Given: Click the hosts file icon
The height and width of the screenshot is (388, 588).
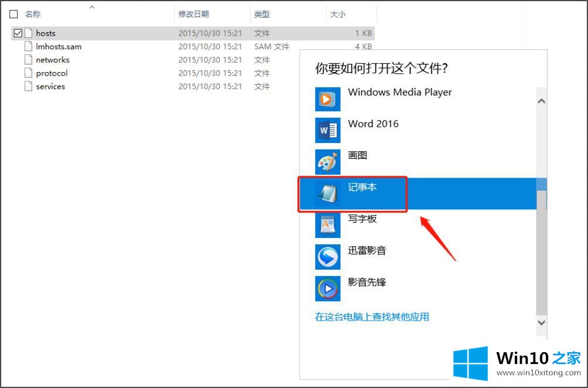Looking at the screenshot, I should point(29,33).
